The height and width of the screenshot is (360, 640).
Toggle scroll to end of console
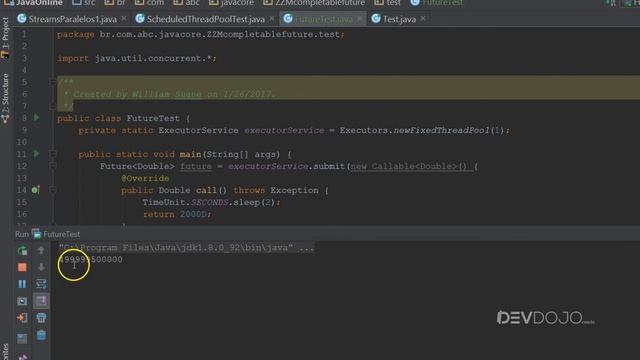41,301
